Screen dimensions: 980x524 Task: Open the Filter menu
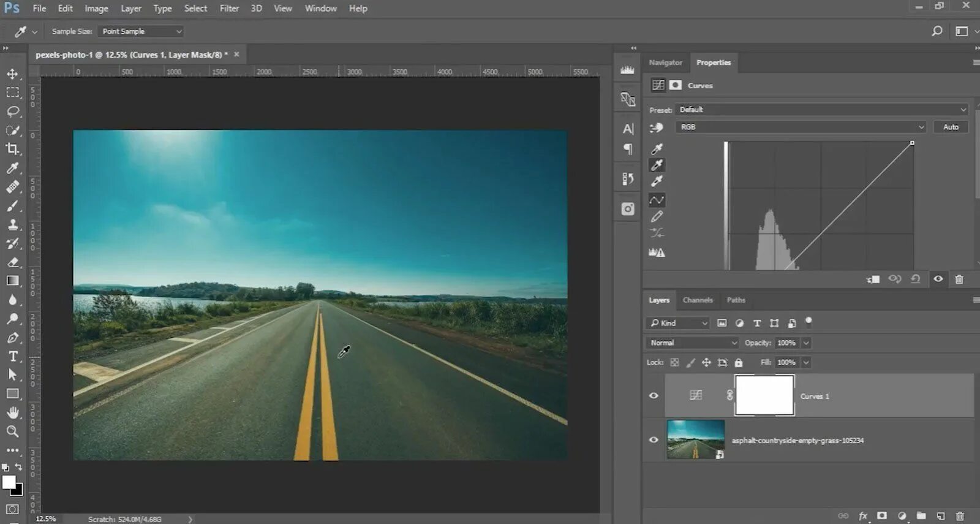229,8
